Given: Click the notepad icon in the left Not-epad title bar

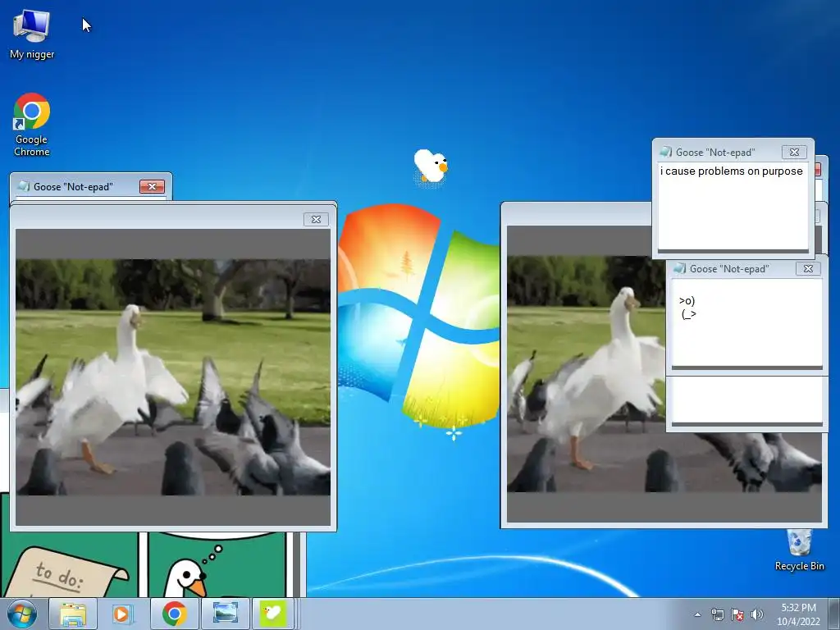Looking at the screenshot, I should coord(23,186).
